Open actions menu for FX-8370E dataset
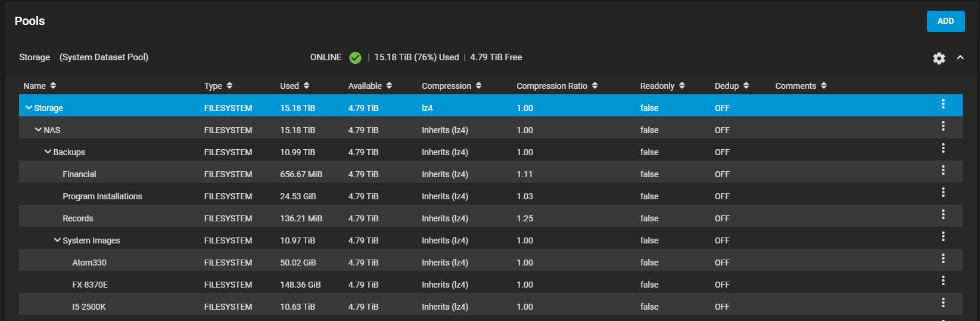Screen dimensions: 980x321 [943, 280]
